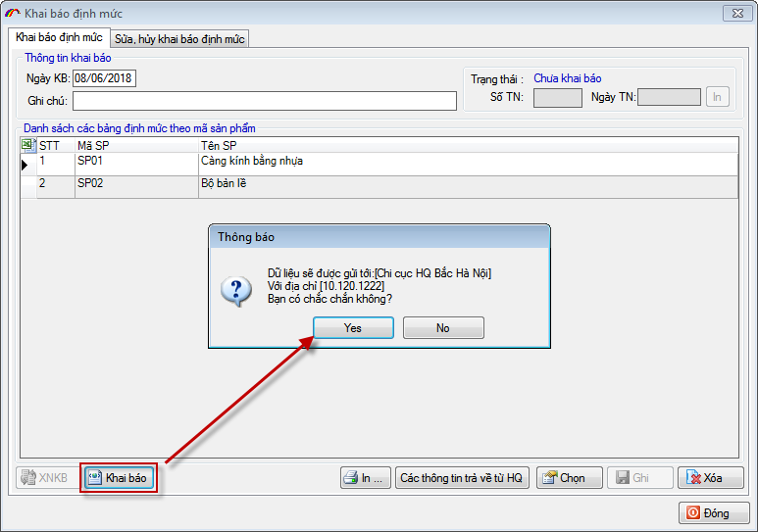Viewport: 758px width, 532px height.
Task: Click the Xóa delete button
Action: point(710,478)
